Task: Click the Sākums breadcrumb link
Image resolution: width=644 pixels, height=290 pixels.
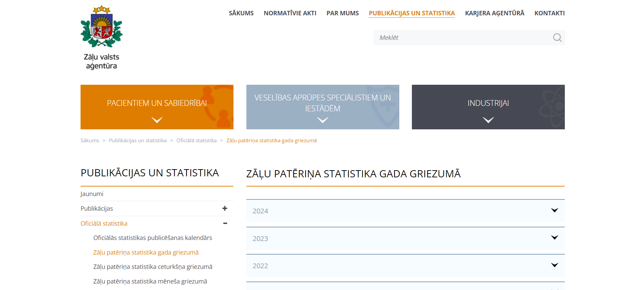Action: pyautogui.click(x=90, y=141)
